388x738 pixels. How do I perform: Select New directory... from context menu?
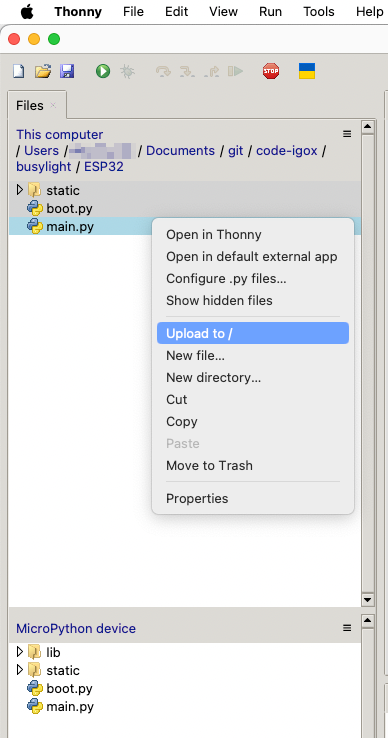(x=253, y=377)
